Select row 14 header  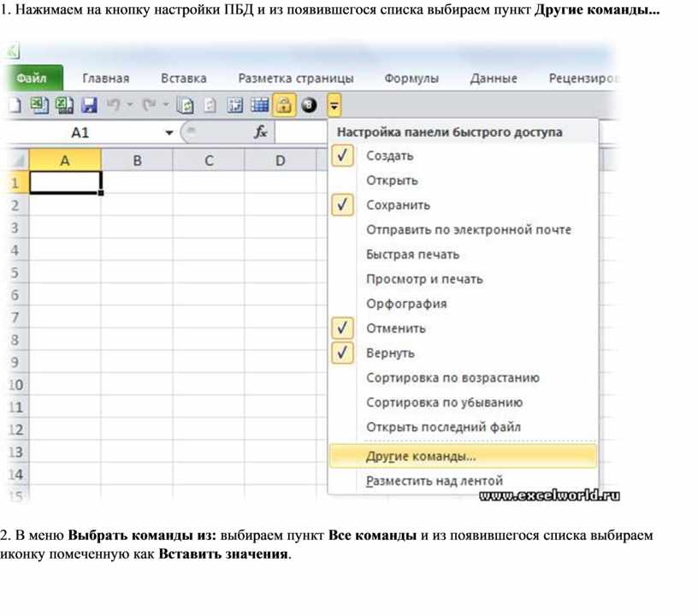[x=15, y=475]
